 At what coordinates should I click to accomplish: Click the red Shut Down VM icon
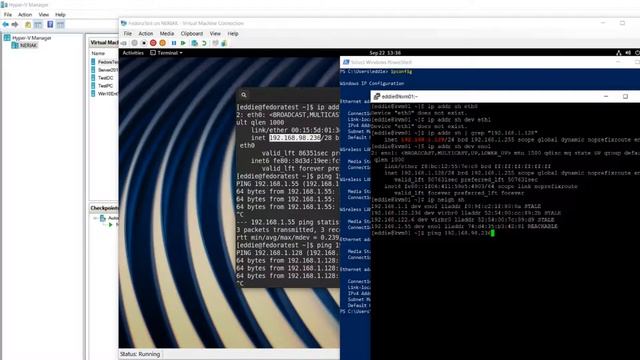point(153,43)
